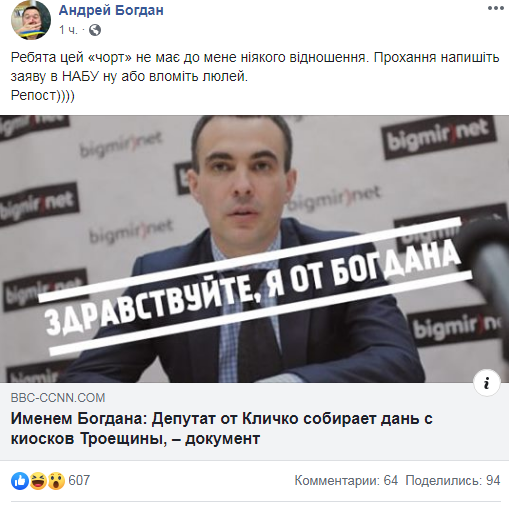Click the surprised Wow reaction icon
The image size is (509, 507).
point(56,481)
